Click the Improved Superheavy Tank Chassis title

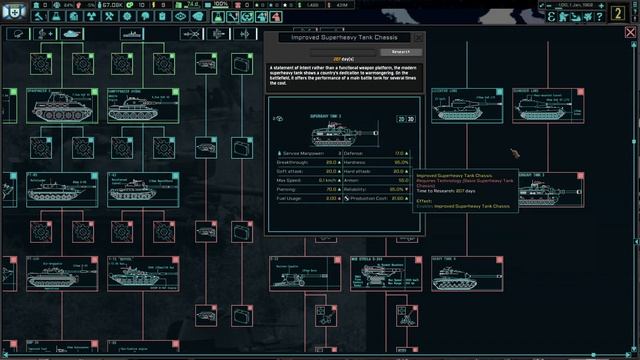[344, 38]
